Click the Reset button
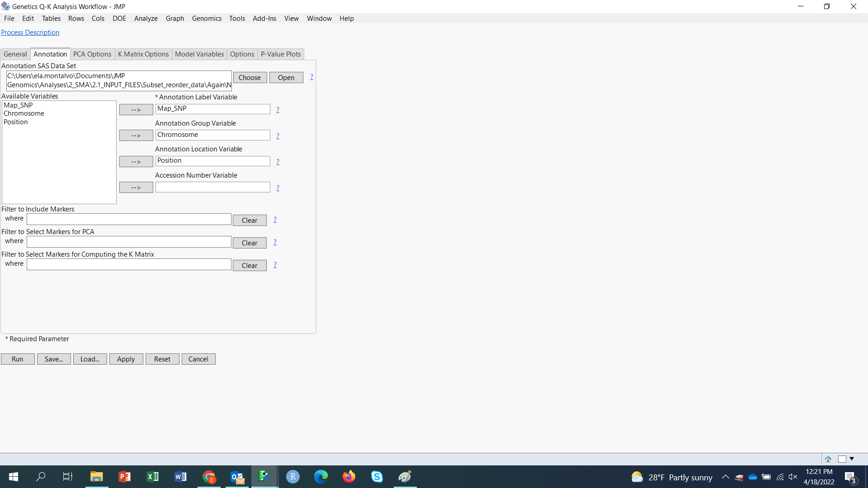Image resolution: width=868 pixels, height=488 pixels. click(x=162, y=359)
